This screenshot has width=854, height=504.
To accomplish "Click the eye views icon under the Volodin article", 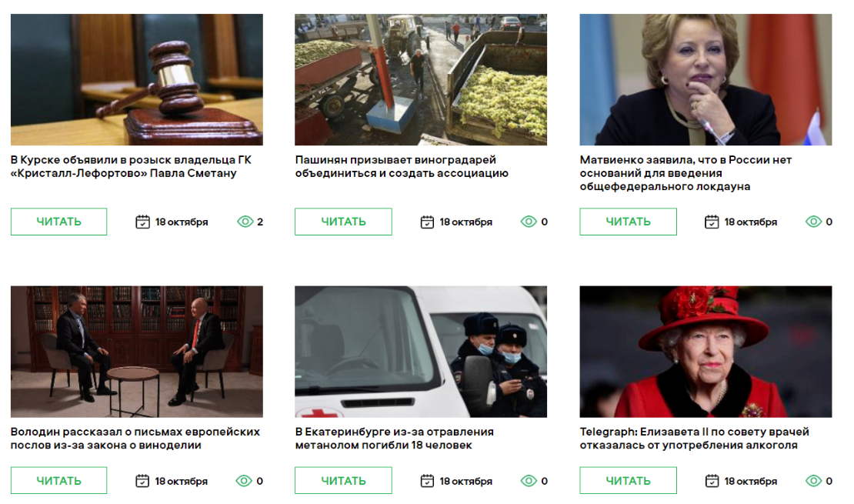I will [244, 481].
